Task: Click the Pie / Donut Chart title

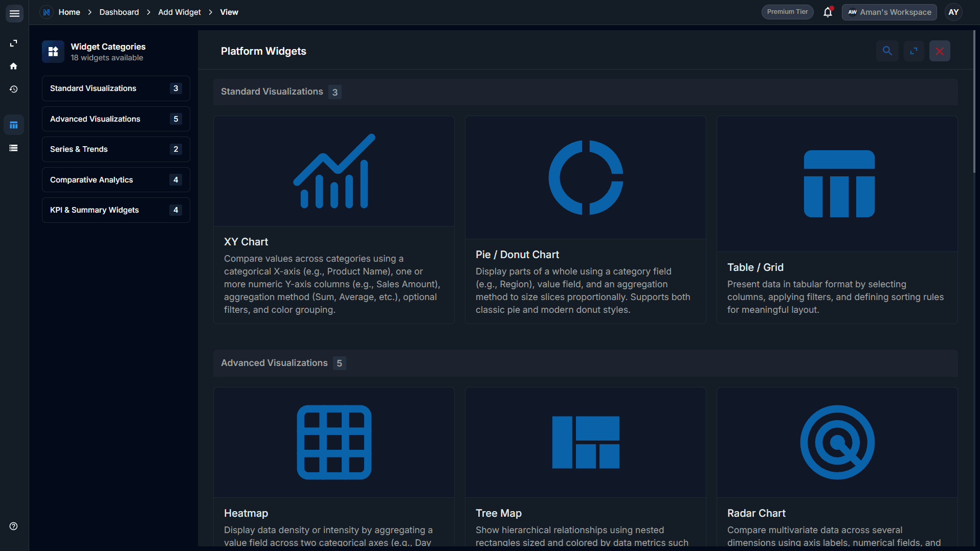Action: pos(517,255)
